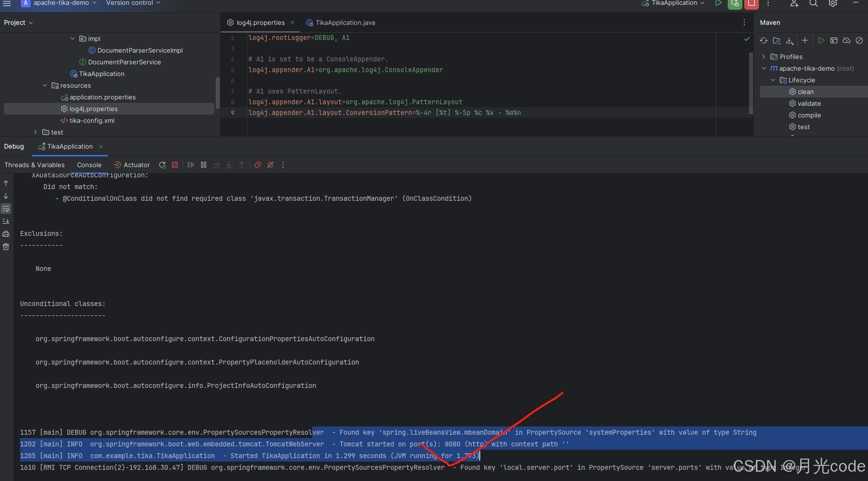Switch to the Console tab
868x481 pixels.
[x=89, y=165]
